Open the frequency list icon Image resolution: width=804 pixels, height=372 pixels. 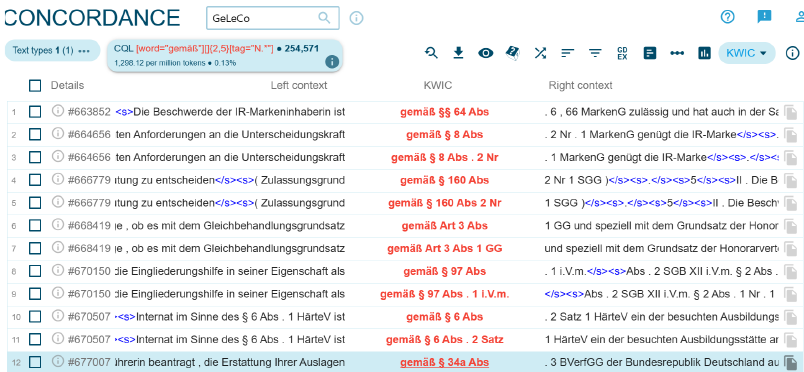click(x=650, y=53)
